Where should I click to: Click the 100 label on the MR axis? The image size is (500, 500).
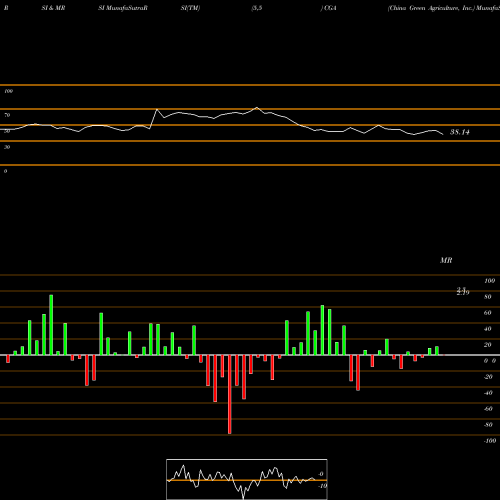489,281
